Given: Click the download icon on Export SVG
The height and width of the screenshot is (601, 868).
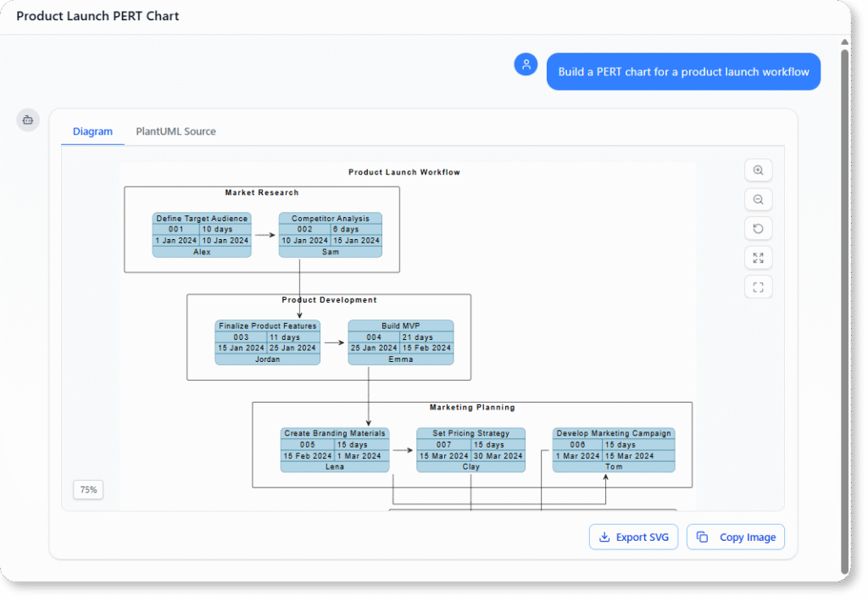Looking at the screenshot, I should click(604, 537).
